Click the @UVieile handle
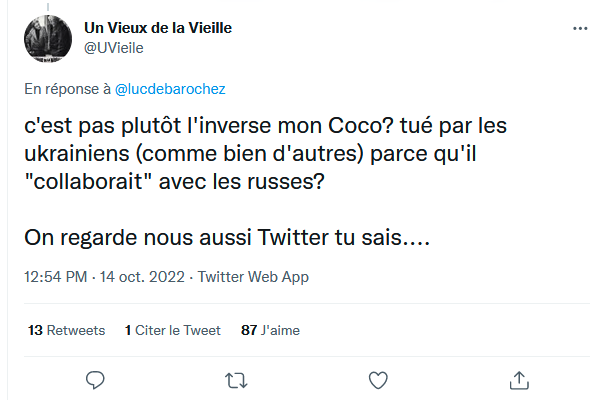The height and width of the screenshot is (400, 601). [x=113, y=48]
